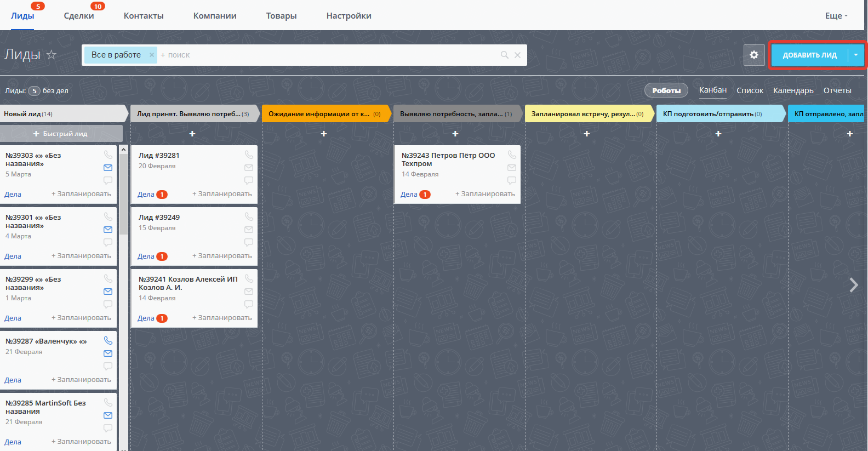Switch to Отчёты view
868x451 pixels.
pyautogui.click(x=837, y=90)
